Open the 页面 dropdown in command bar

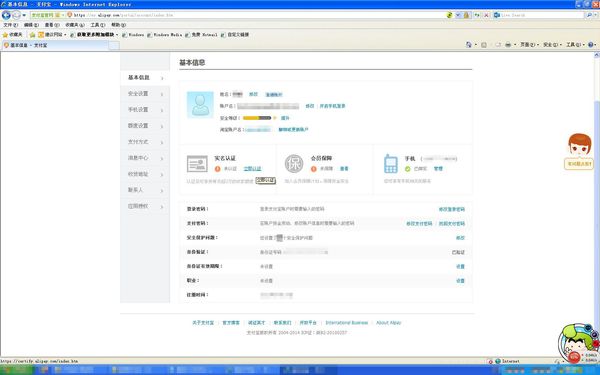coord(529,45)
